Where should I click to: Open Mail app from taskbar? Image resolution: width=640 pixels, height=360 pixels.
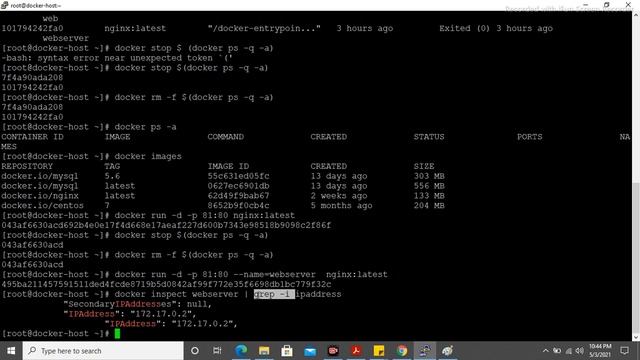[310, 351]
